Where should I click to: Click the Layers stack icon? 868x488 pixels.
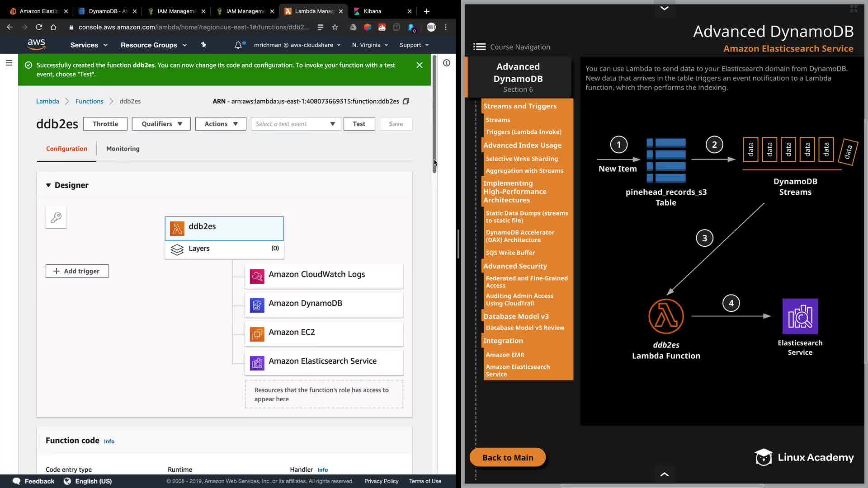click(x=177, y=249)
